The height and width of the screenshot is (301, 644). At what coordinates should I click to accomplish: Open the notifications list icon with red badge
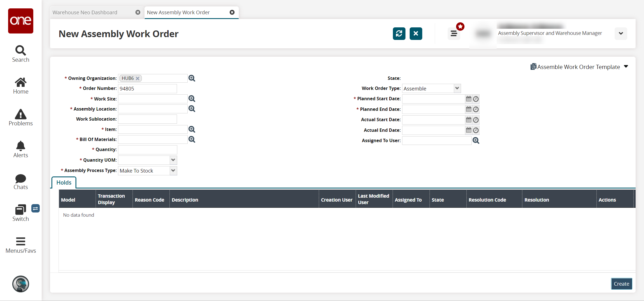point(454,34)
